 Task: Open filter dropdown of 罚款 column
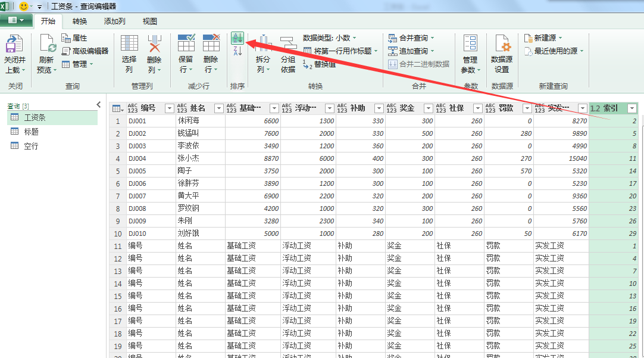point(527,108)
